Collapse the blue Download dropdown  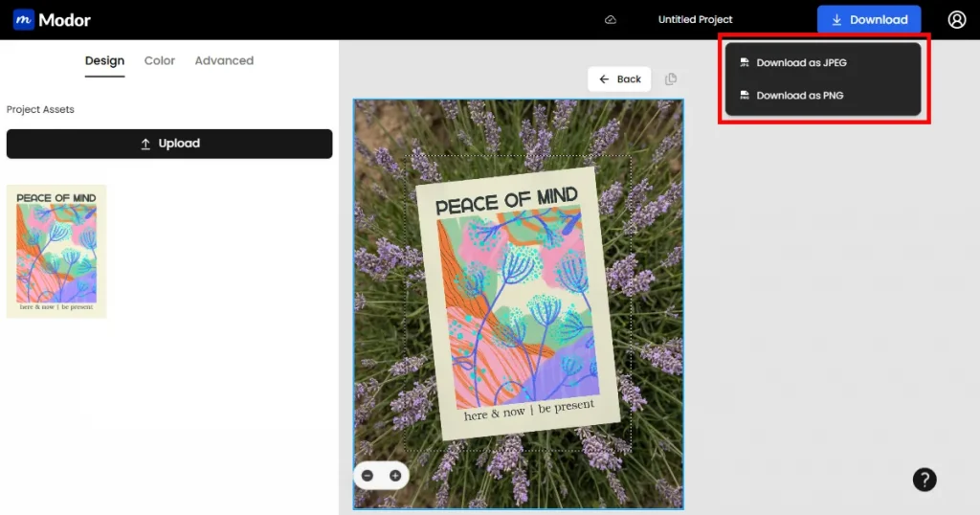(868, 19)
